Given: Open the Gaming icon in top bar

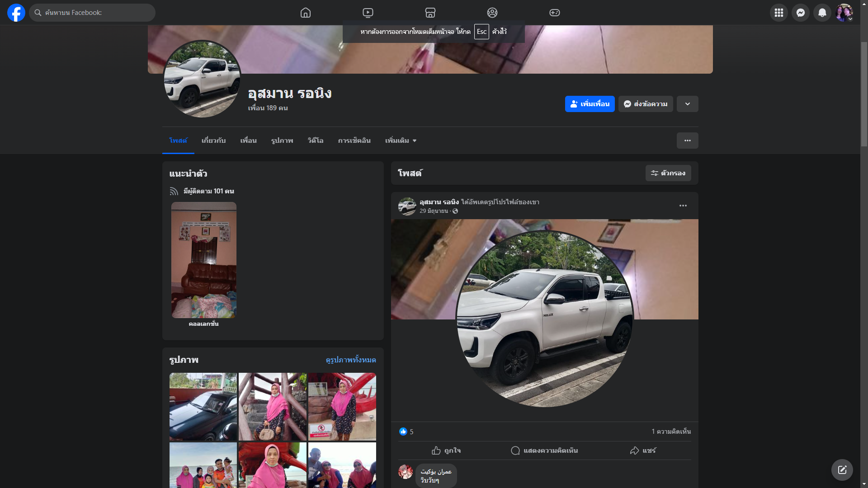Looking at the screenshot, I should click(x=555, y=13).
